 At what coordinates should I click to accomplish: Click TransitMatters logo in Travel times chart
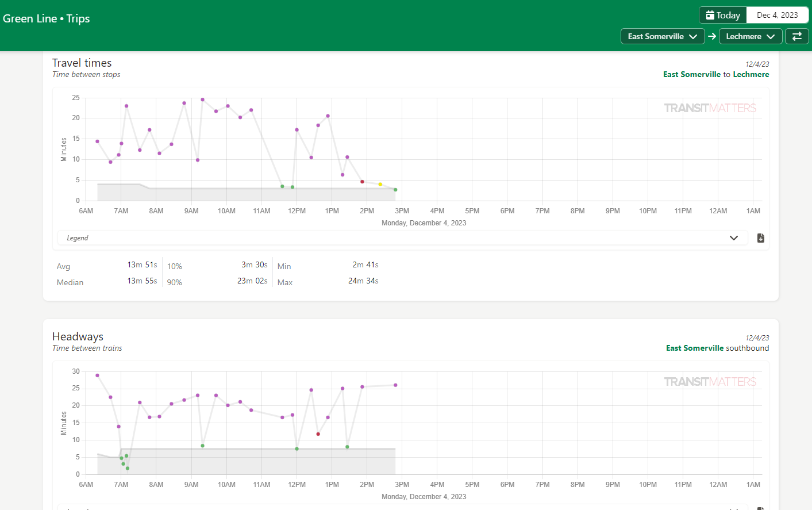click(x=710, y=108)
